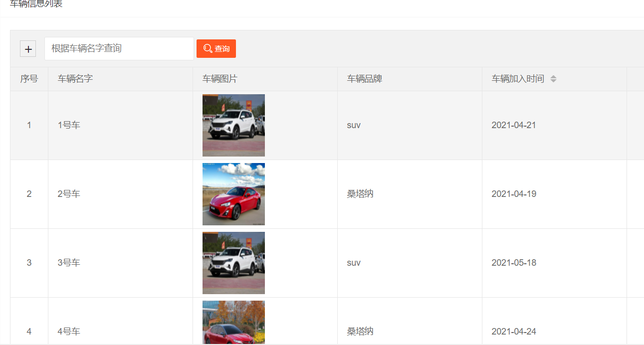Click the magnifying glass search icon
This screenshot has width=644, height=345.
(209, 48)
